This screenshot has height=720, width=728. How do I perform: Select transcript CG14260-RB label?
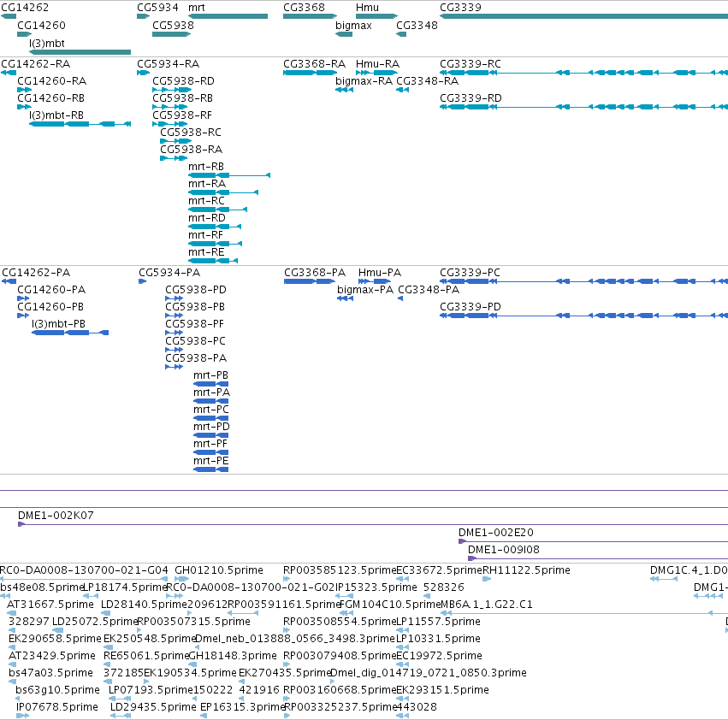pos(51,98)
